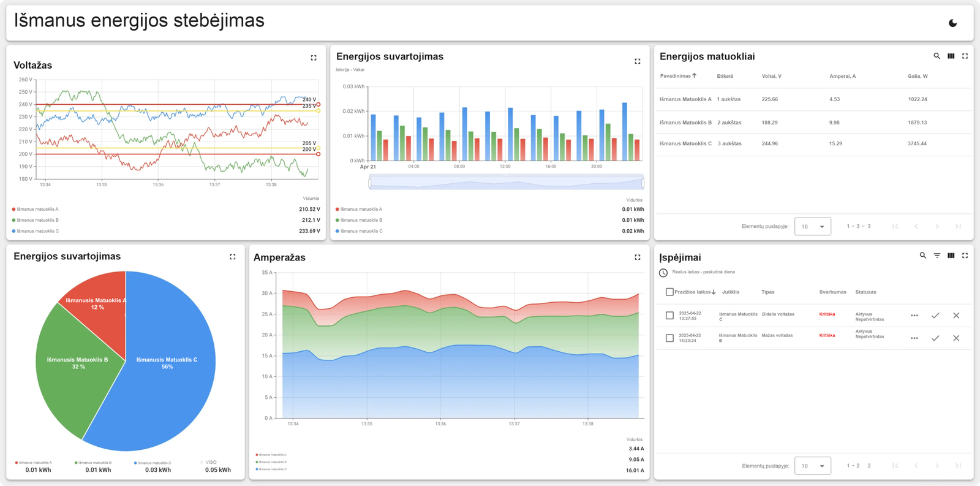980x486 pixels.
Task: Open page size dropdown in Įspėjimai
Action: pyautogui.click(x=812, y=466)
